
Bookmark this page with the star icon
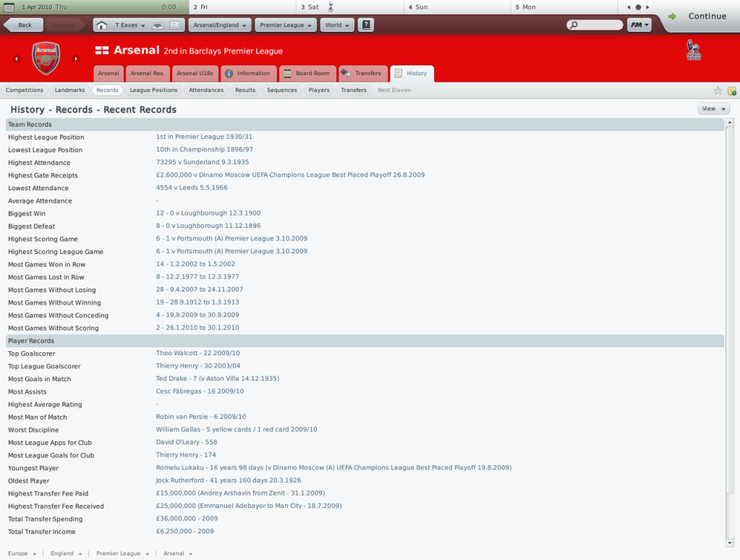click(x=718, y=90)
